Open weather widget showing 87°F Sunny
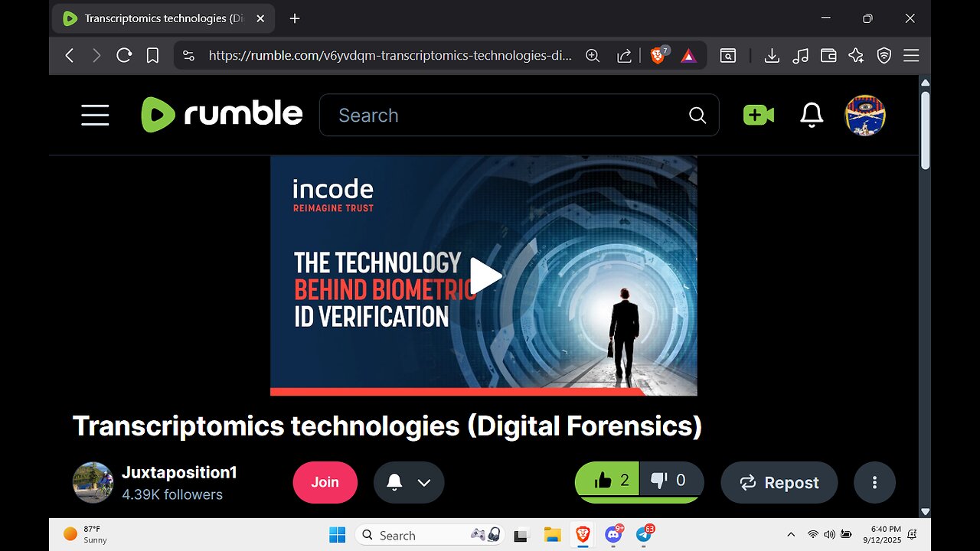Screen dimensions: 980x551 [x=86, y=534]
